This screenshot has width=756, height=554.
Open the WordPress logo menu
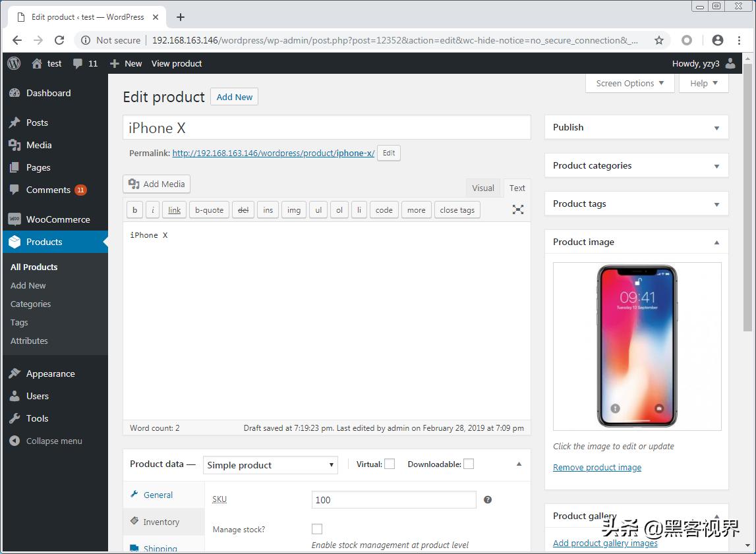click(14, 64)
